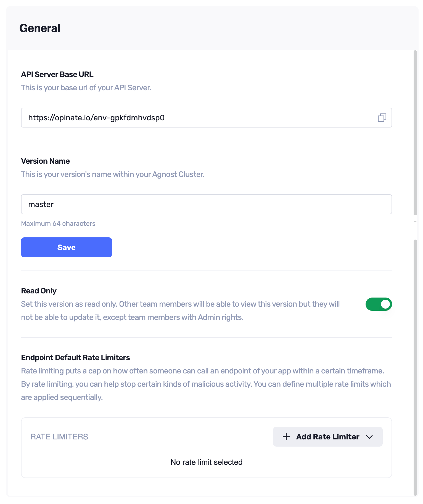
Task: Click the General page heading
Action: point(40,28)
